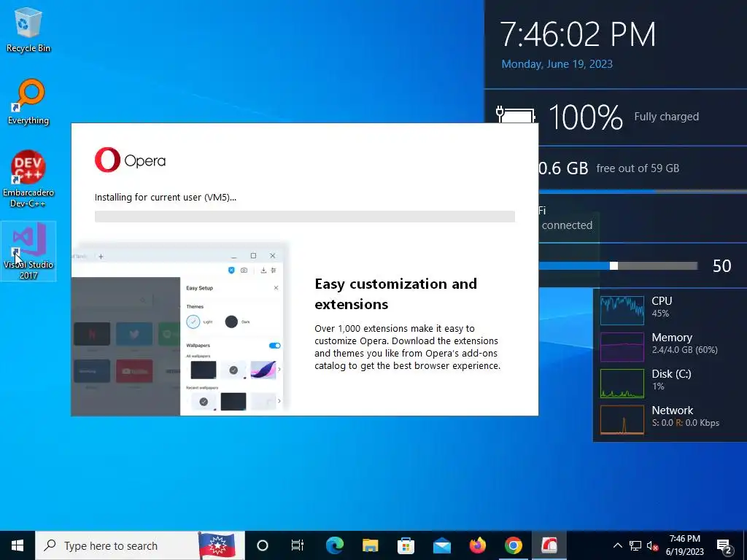Click the "Easy customization and extensions" heading
The width and height of the screenshot is (747, 560).
[x=395, y=294]
